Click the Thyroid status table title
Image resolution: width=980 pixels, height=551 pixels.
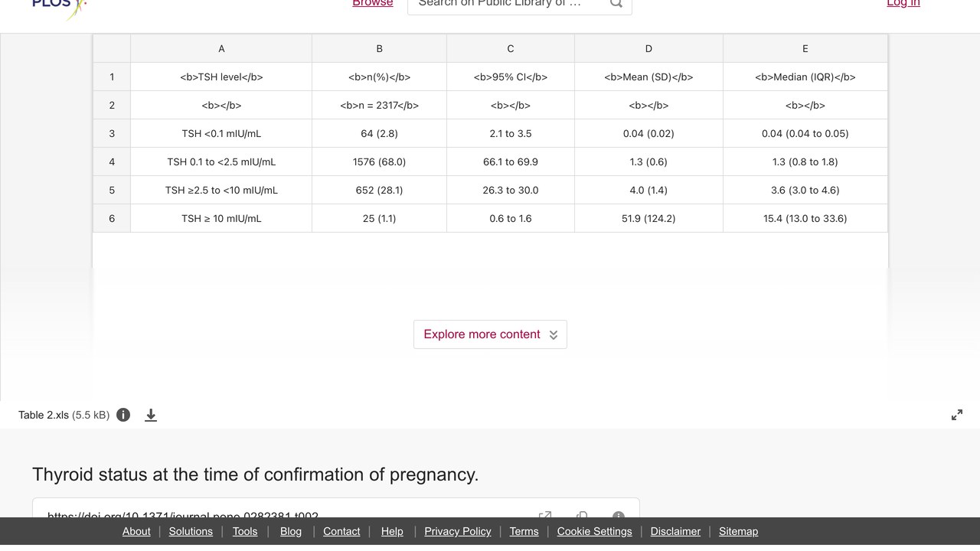click(256, 474)
